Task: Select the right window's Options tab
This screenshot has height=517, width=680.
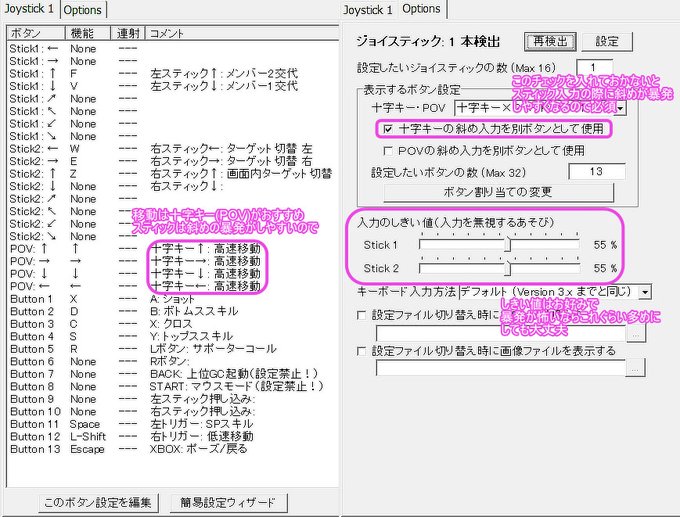Action: (421, 9)
